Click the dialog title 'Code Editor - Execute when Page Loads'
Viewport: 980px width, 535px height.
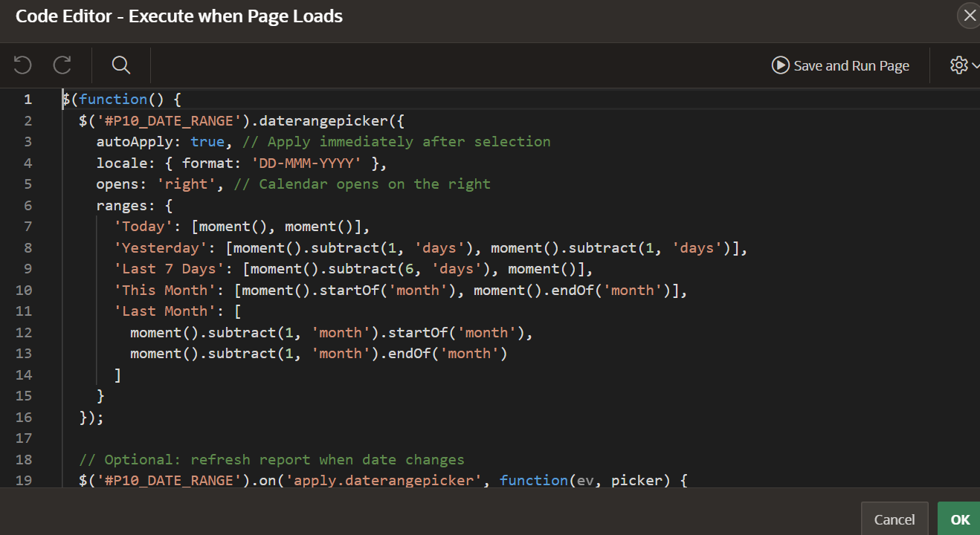(x=179, y=16)
